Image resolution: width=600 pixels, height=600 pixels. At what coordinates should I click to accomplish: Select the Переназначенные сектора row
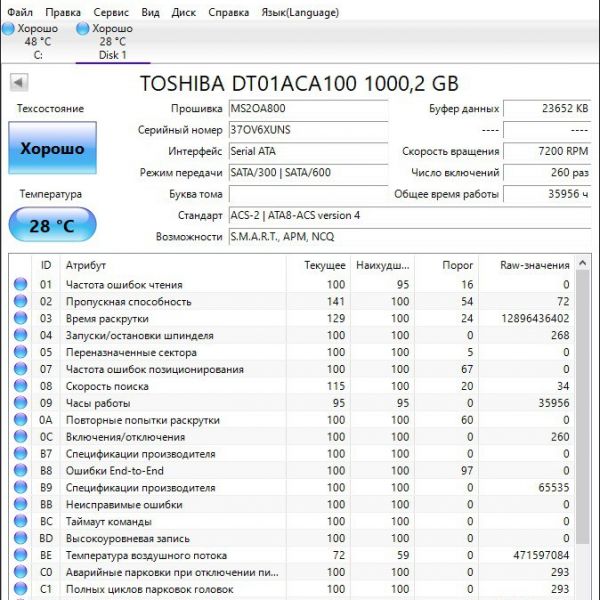tap(291, 352)
